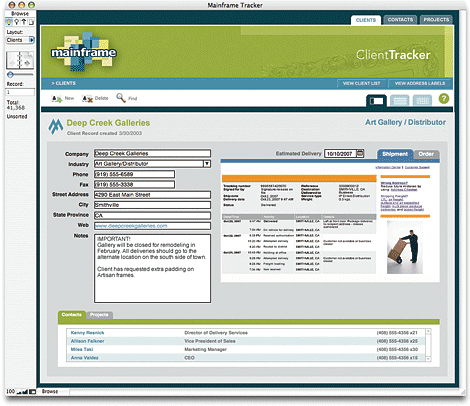Screen dimensions: 470x406
Task: Click 'Art Gallery / Distributor' heading
Action: [x=405, y=122]
